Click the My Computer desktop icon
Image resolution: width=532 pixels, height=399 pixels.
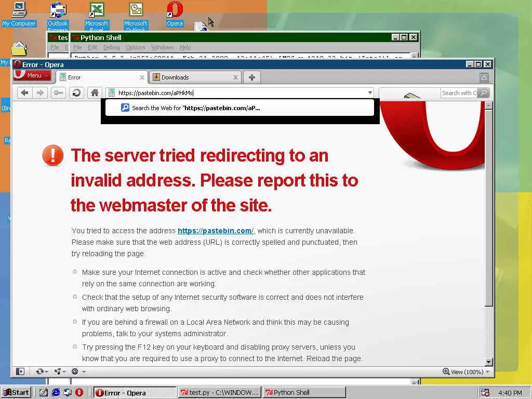[19, 14]
